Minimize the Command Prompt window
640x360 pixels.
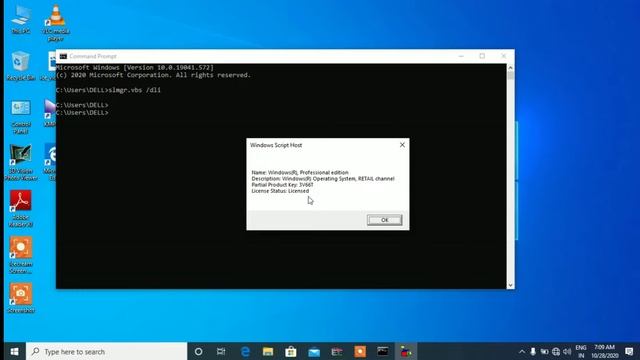coord(461,56)
